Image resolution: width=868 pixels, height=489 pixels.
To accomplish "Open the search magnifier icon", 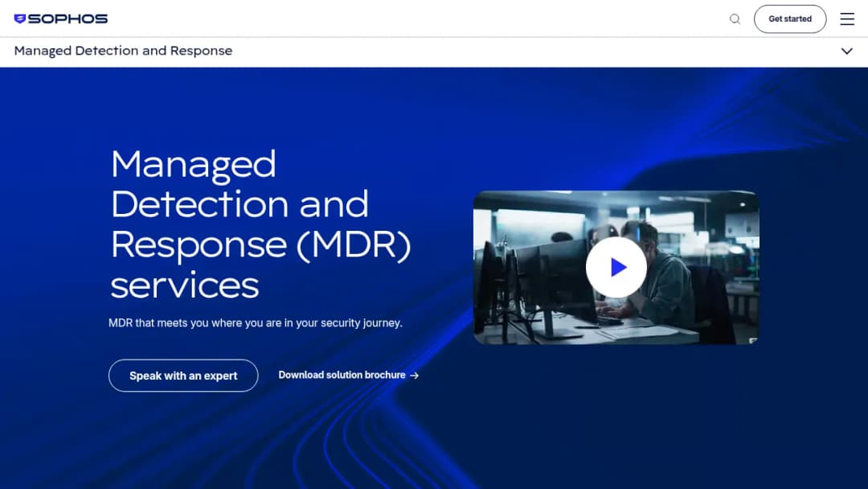I will (x=735, y=18).
